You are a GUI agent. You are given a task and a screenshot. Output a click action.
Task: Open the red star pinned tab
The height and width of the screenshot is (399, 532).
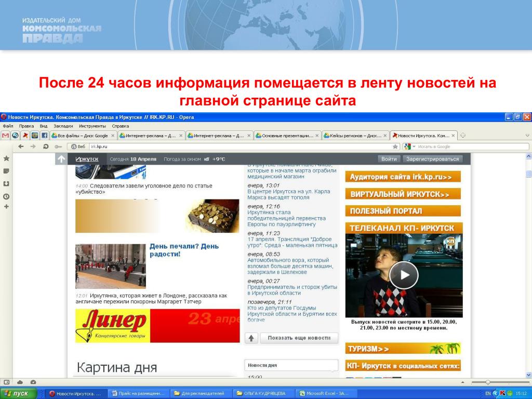[25, 136]
